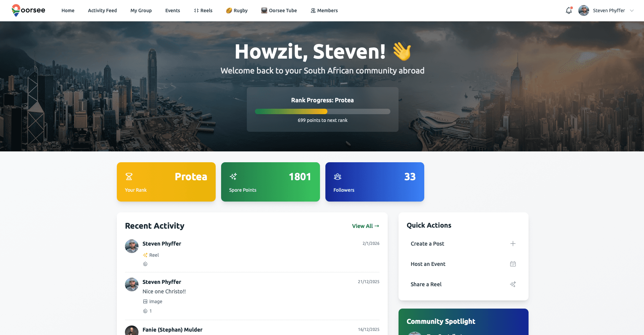The width and height of the screenshot is (644, 335).
Task: Open the notifications bell icon
Action: (569, 11)
